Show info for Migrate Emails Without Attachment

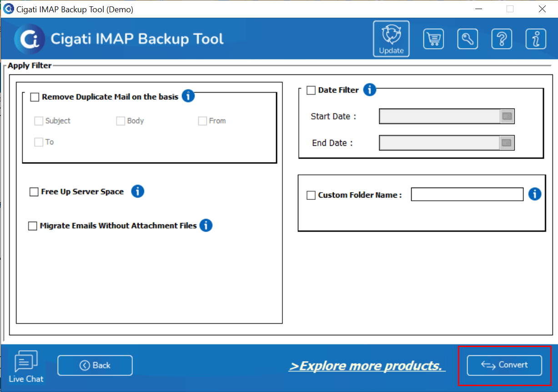click(x=206, y=225)
